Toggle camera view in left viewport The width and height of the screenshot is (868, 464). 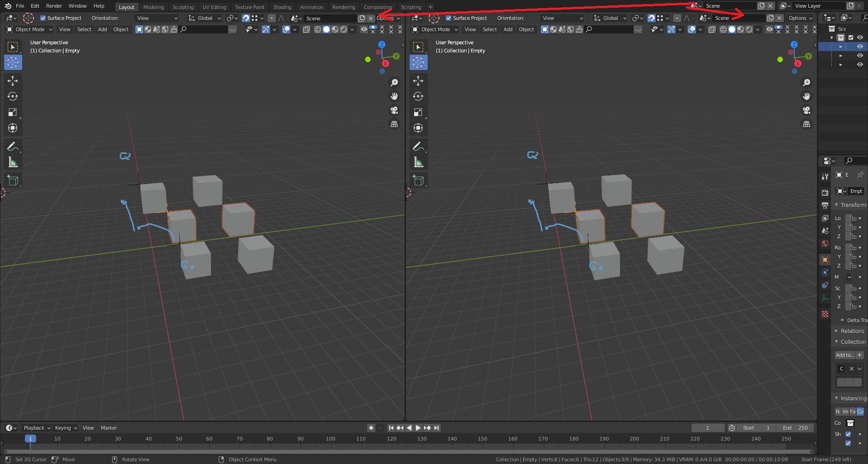(x=394, y=110)
